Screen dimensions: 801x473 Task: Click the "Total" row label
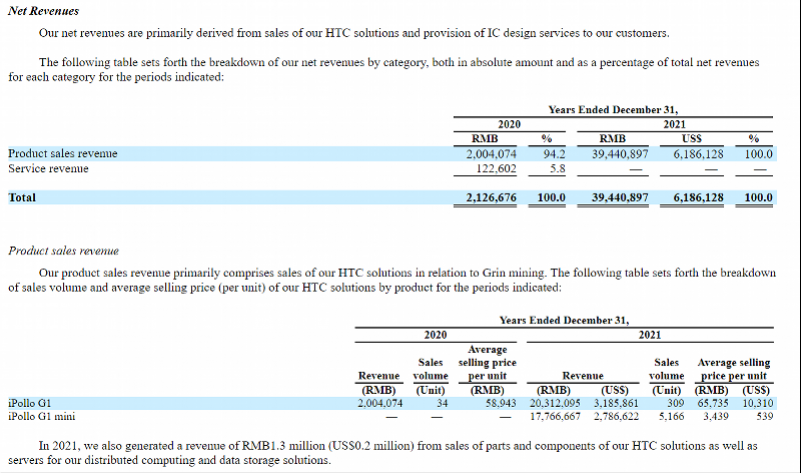tap(22, 198)
